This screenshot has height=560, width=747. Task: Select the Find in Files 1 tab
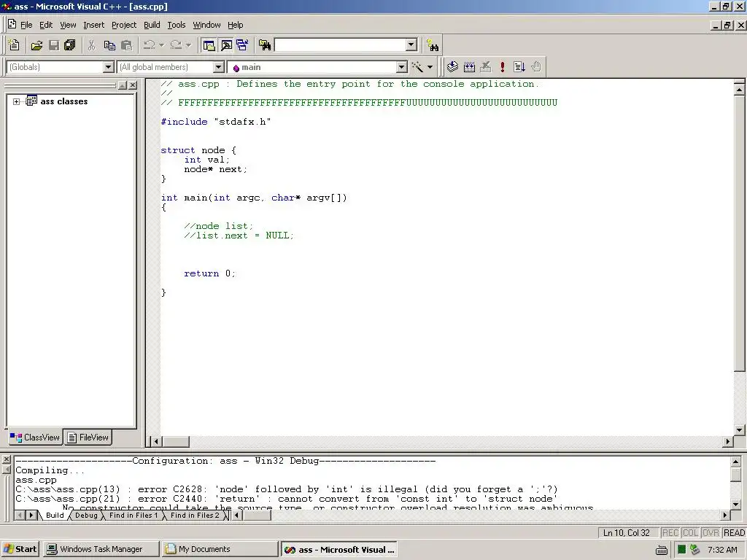click(x=133, y=516)
